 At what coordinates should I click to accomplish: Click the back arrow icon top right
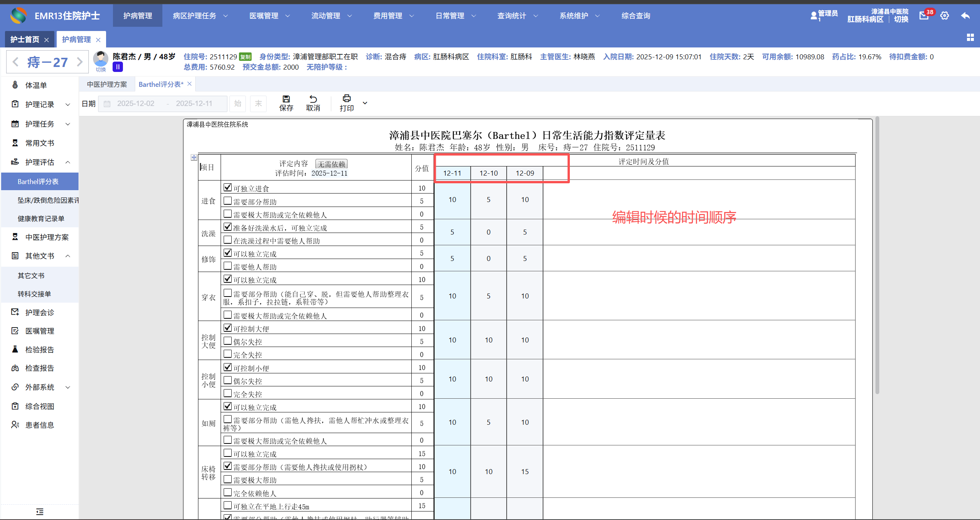965,16
